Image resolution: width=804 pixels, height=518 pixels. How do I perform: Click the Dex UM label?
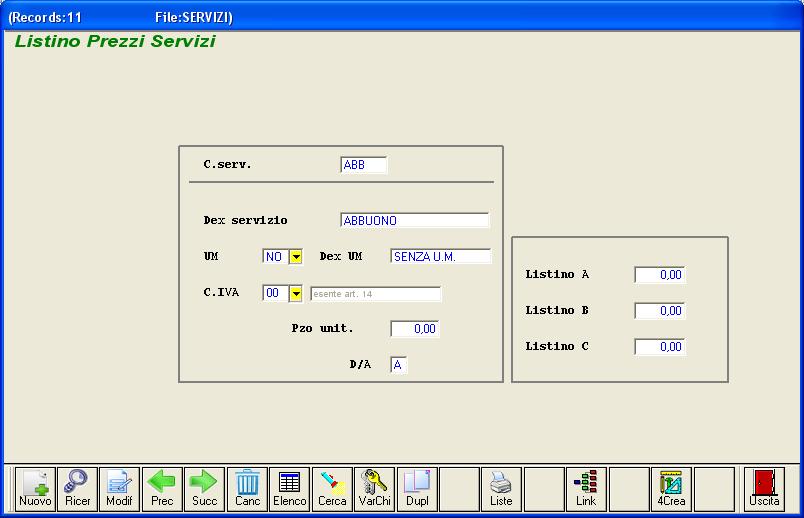coord(340,256)
